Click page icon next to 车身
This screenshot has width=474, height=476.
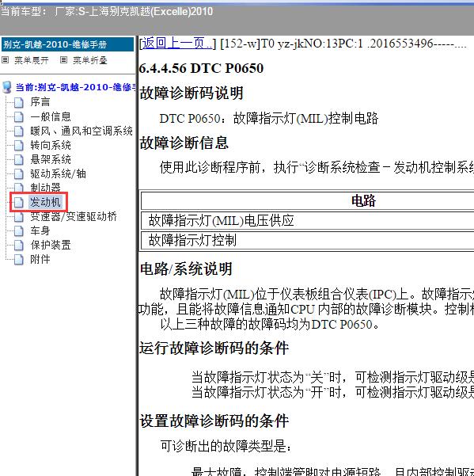click(19, 231)
